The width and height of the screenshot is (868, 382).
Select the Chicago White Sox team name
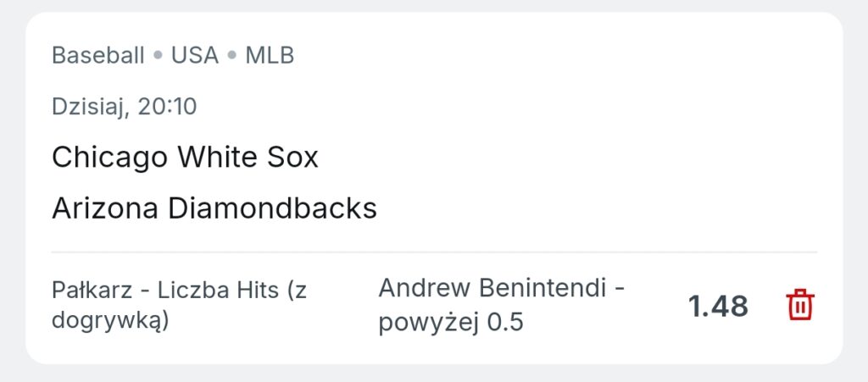(x=185, y=158)
